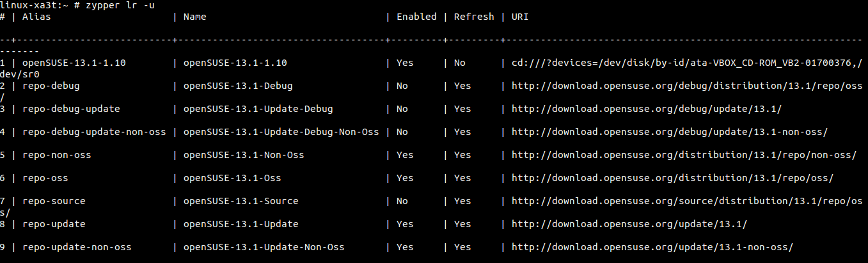Select the Refresh column header
The width and height of the screenshot is (868, 263).
pos(473,17)
